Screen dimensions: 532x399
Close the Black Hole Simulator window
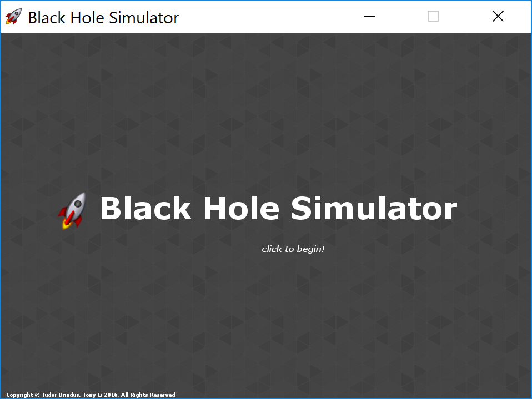point(498,16)
